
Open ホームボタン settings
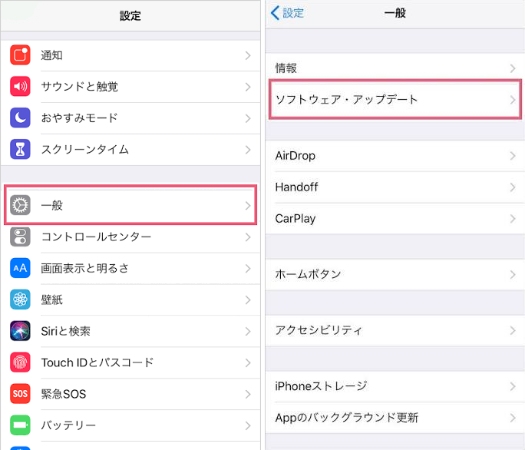308,274
